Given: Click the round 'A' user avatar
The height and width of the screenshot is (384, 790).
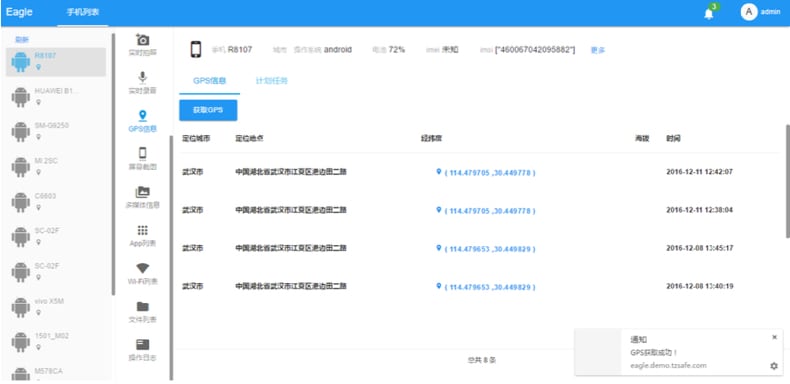Looking at the screenshot, I should tap(749, 12).
